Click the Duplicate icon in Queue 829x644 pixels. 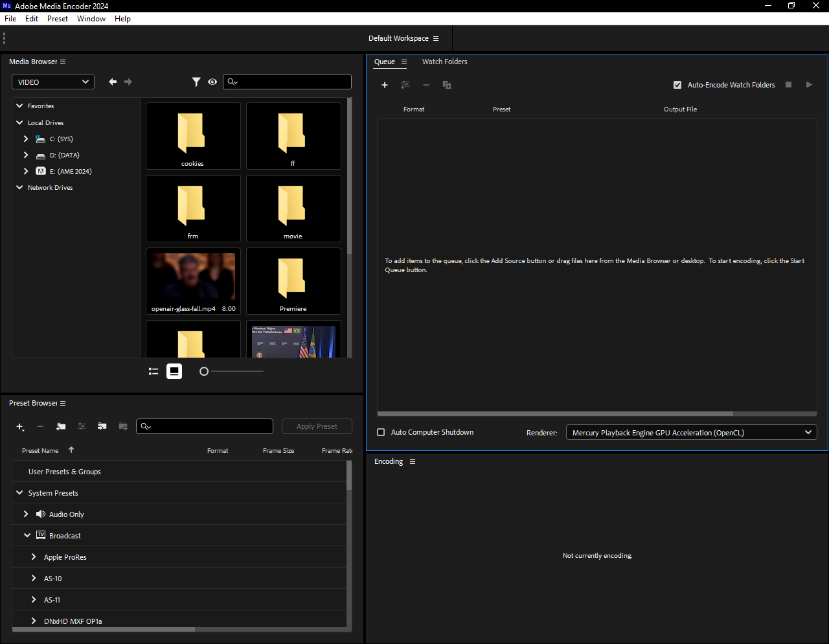[447, 85]
